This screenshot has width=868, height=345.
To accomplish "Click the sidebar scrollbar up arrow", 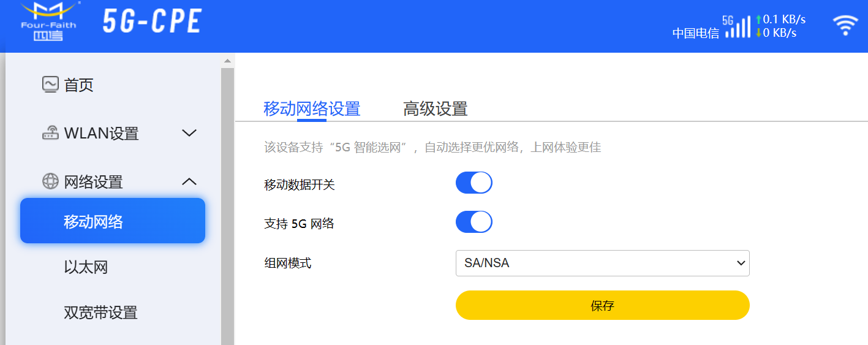I will [x=228, y=61].
